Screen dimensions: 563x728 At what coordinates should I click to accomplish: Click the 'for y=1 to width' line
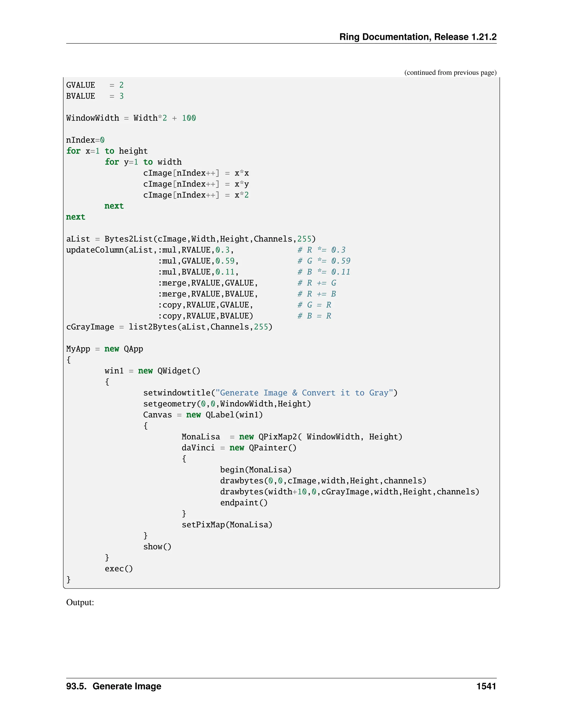coord(143,162)
